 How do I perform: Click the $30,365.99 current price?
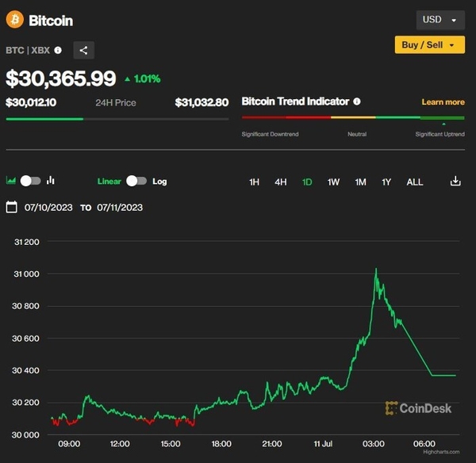coord(61,78)
